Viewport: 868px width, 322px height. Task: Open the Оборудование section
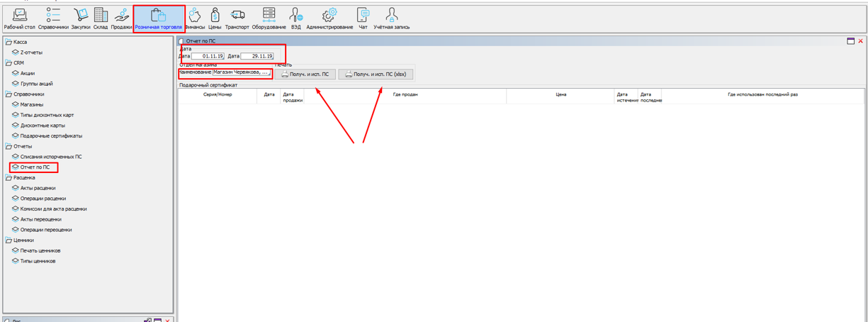(x=269, y=17)
